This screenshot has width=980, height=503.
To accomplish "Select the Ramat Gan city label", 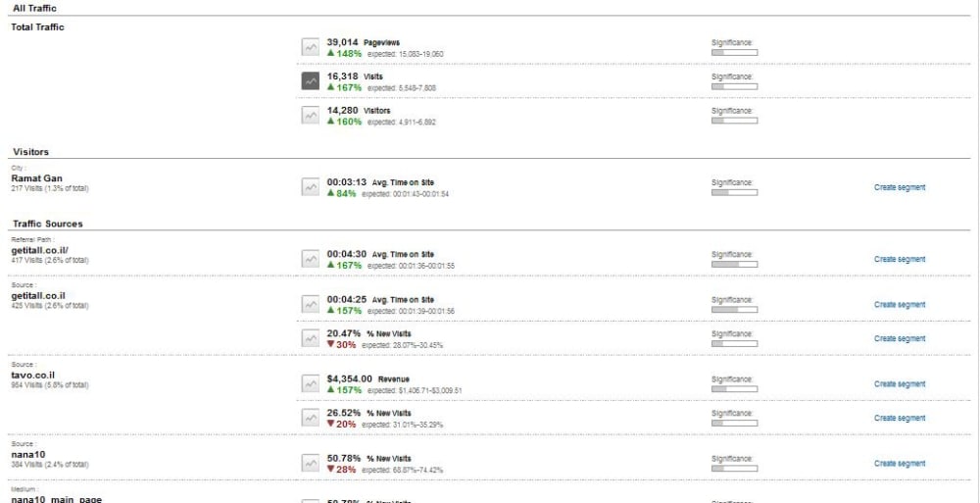I will pos(36,177).
